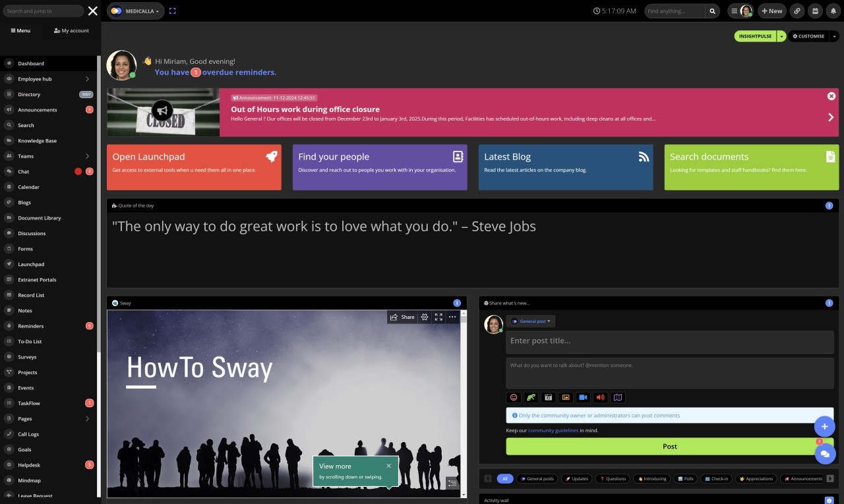This screenshot has width=844, height=504.
Task: Toggle fullscreen mode next to MEDICALLA
Action: (x=173, y=11)
